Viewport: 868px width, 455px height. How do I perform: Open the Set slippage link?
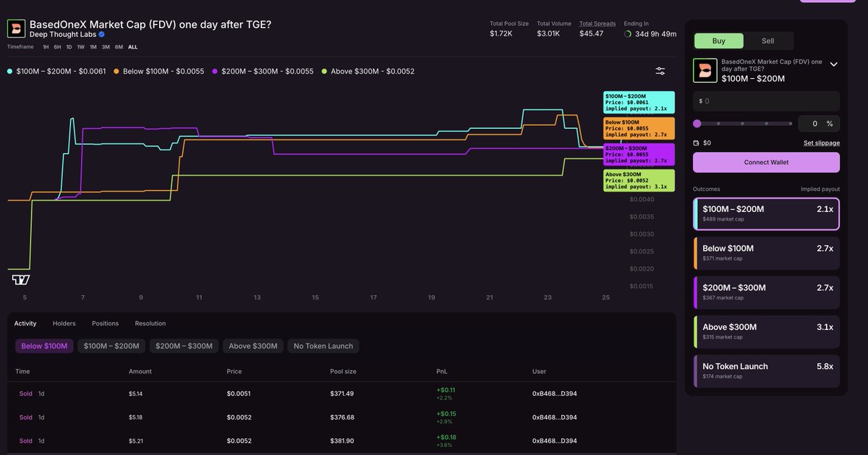tap(822, 143)
